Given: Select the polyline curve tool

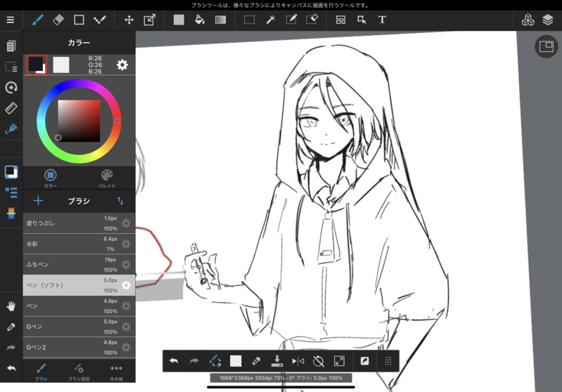Looking at the screenshot, I should [x=100, y=20].
